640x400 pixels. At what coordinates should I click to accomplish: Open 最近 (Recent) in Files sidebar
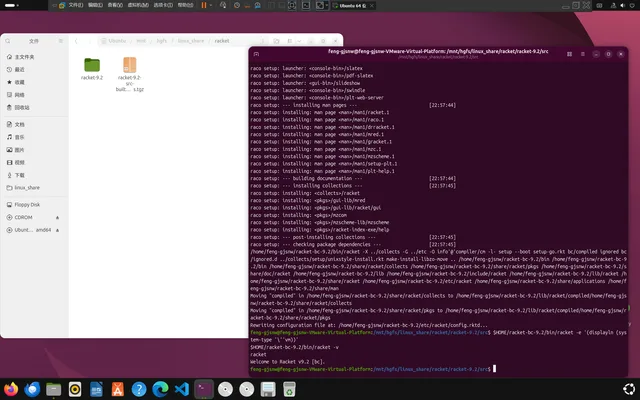[x=34, y=69]
